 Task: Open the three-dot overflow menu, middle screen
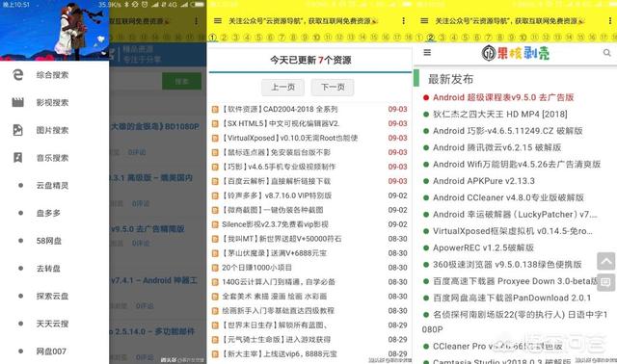(x=403, y=21)
